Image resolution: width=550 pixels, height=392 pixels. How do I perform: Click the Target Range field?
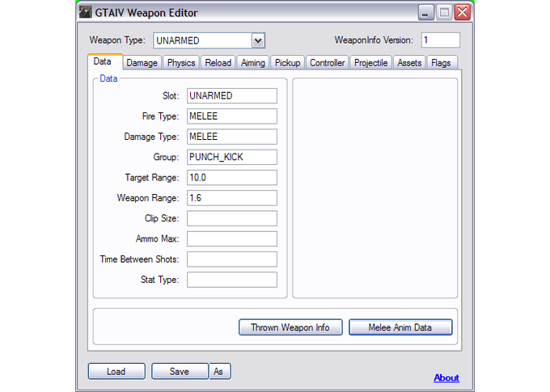tap(232, 178)
